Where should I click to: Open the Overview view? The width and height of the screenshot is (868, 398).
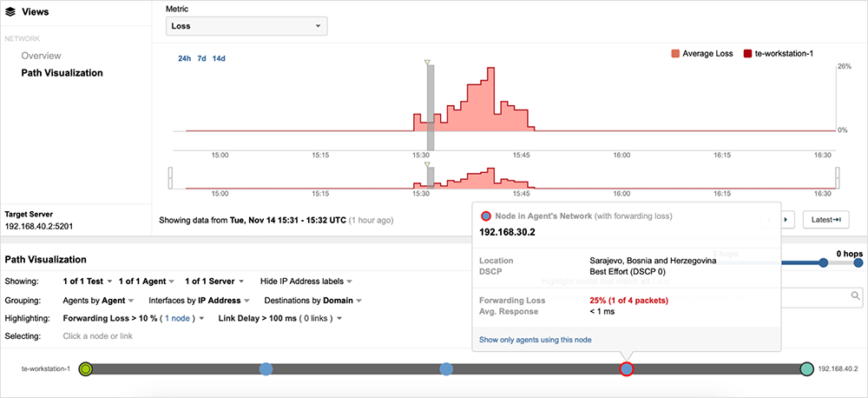pos(41,56)
